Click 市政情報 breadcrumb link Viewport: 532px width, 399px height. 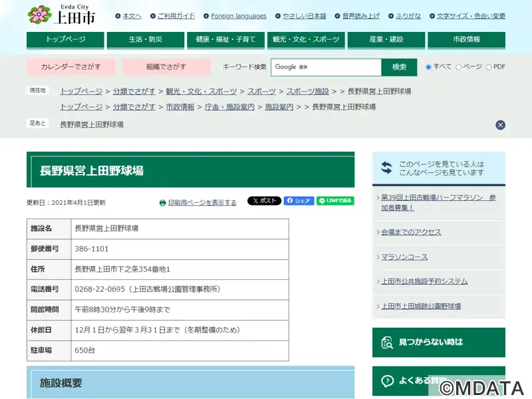pos(180,107)
